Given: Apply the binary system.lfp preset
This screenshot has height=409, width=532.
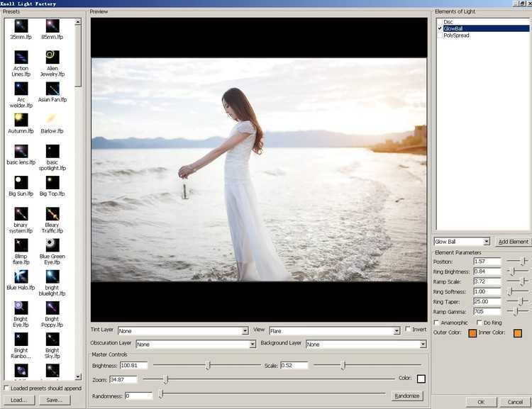Looking at the screenshot, I should click(21, 214).
